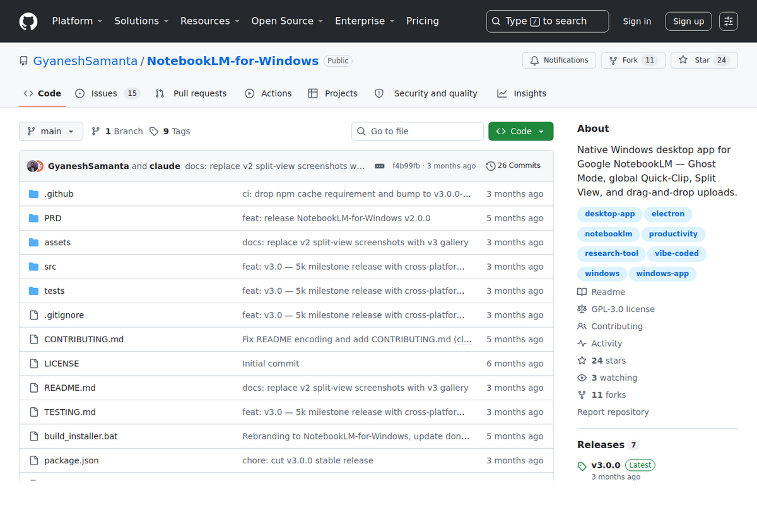Image resolution: width=757 pixels, height=532 pixels.
Task: Click the branch icon beside 1 Branch
Action: 96,131
